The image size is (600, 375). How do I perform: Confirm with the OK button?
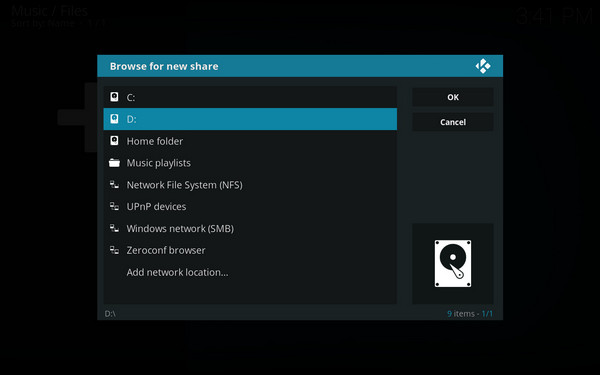pos(453,97)
